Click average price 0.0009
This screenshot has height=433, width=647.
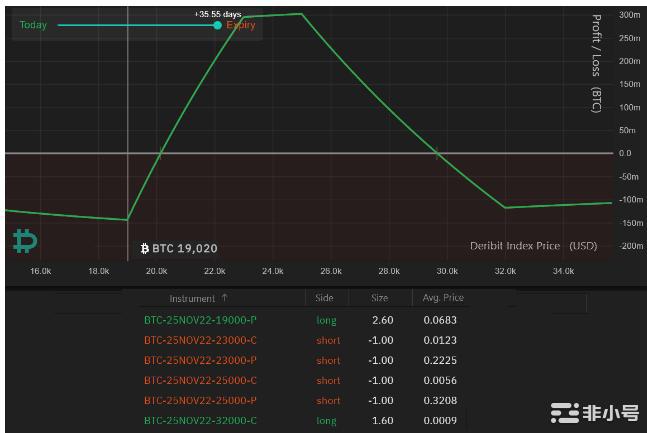[440, 421]
